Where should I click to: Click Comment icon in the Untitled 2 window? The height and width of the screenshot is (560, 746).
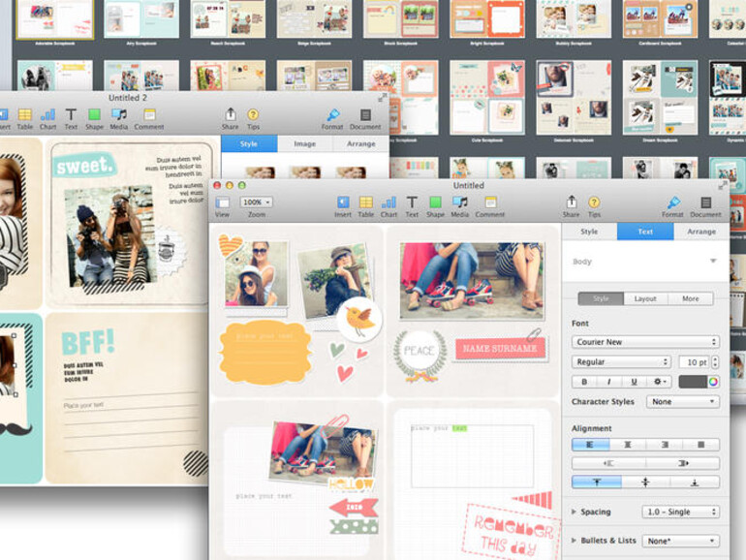[x=149, y=114]
